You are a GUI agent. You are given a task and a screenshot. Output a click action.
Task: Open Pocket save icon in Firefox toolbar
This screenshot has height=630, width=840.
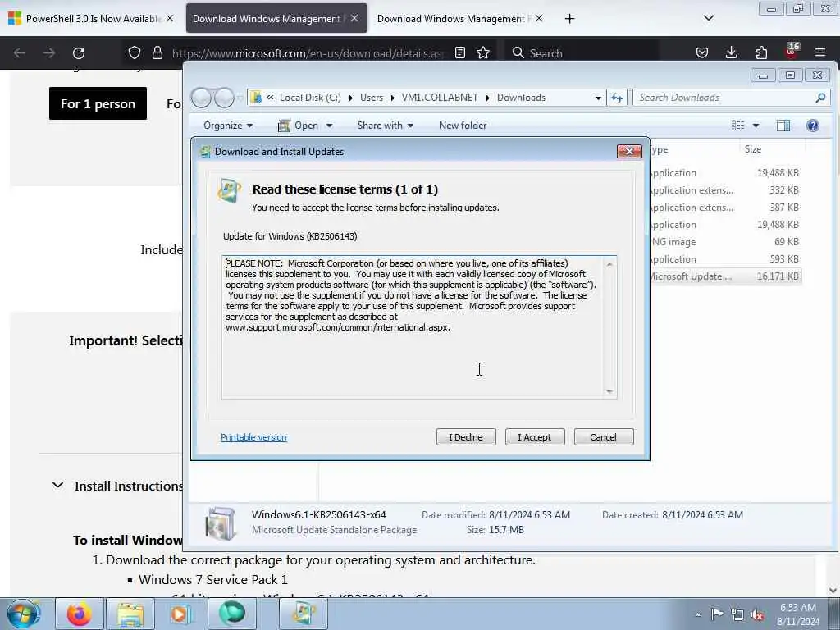pyautogui.click(x=702, y=52)
